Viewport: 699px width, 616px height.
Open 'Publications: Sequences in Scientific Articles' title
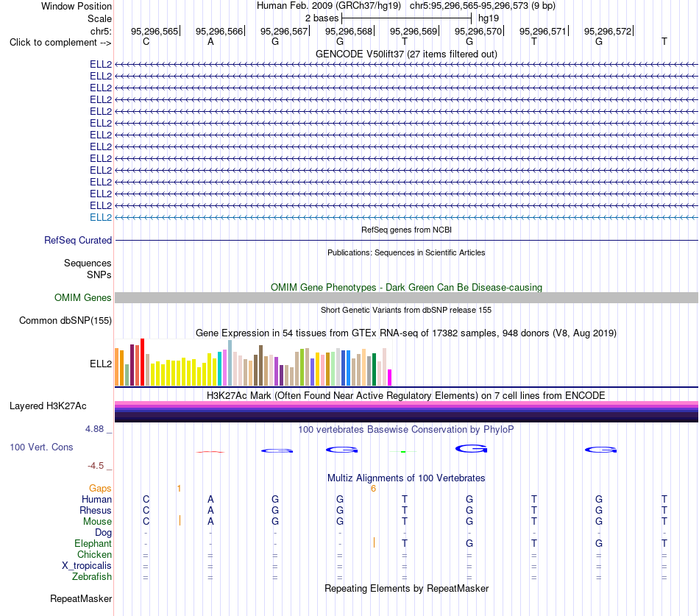tap(406, 252)
